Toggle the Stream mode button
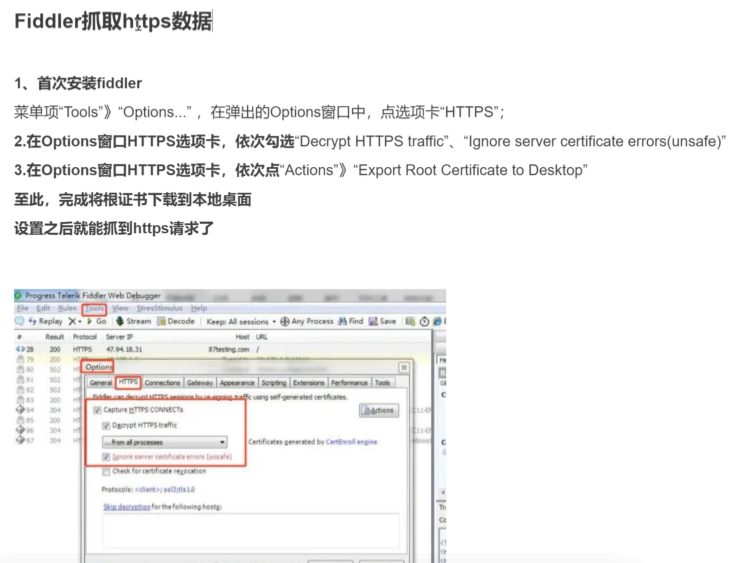Screen dimensions: 751x563 click(x=134, y=321)
